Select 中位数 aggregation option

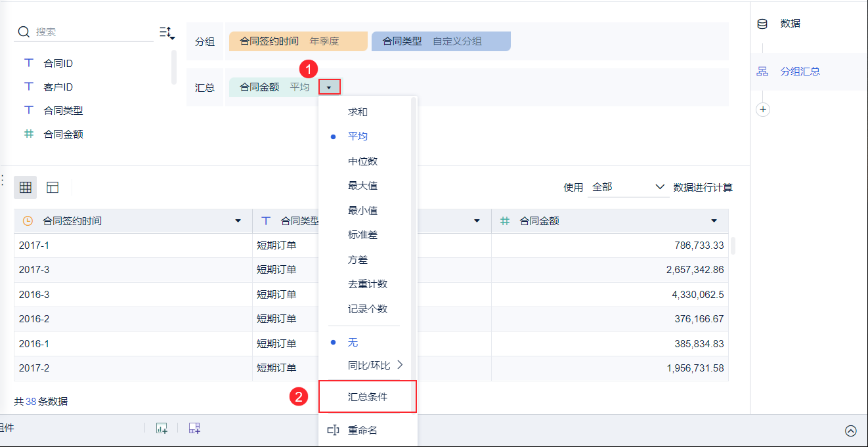tap(362, 161)
